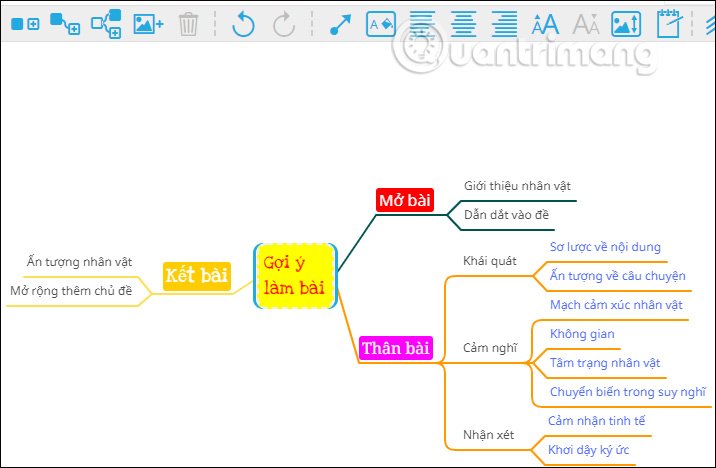Select the Nhận xét subtopic
716x468 pixels.
[x=489, y=435]
